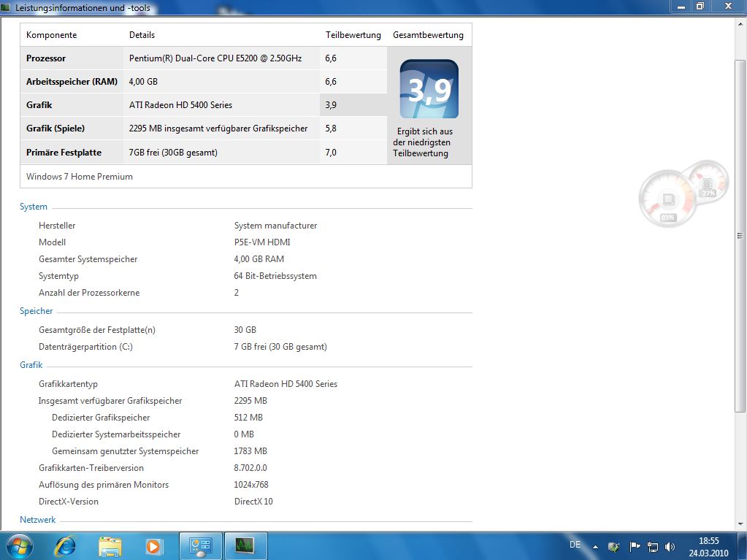The height and width of the screenshot is (560, 747).
Task: Click the Komponente column header
Action: [51, 35]
